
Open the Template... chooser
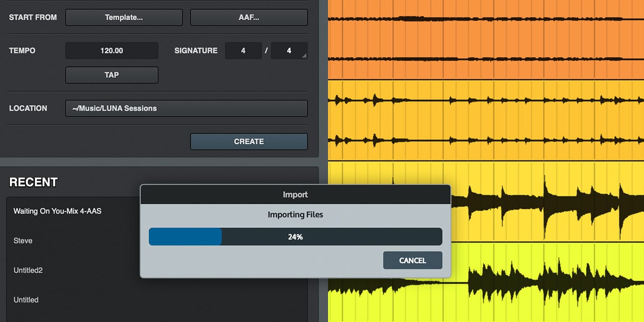tap(123, 17)
